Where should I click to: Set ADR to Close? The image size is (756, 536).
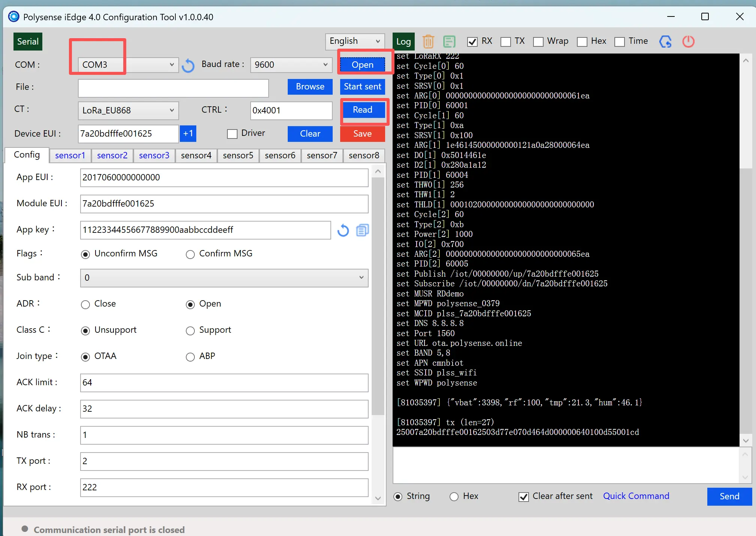[x=85, y=304]
